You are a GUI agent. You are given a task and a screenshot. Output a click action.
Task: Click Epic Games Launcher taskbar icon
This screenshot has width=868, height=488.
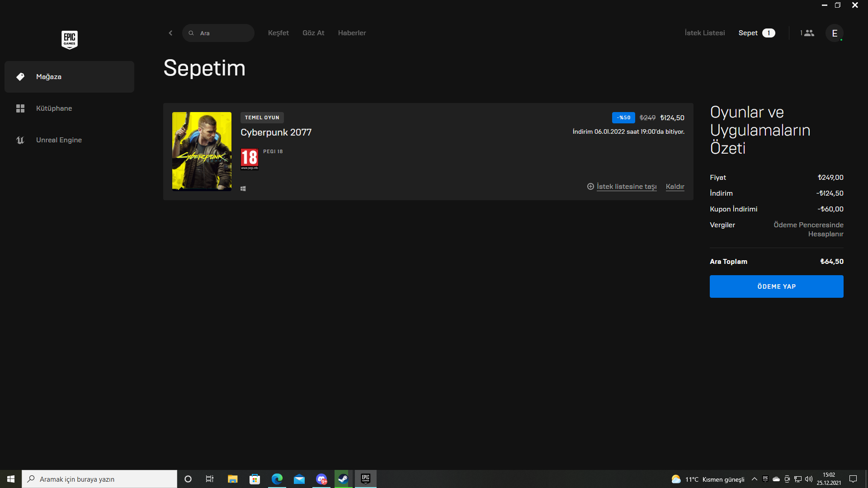click(x=366, y=479)
